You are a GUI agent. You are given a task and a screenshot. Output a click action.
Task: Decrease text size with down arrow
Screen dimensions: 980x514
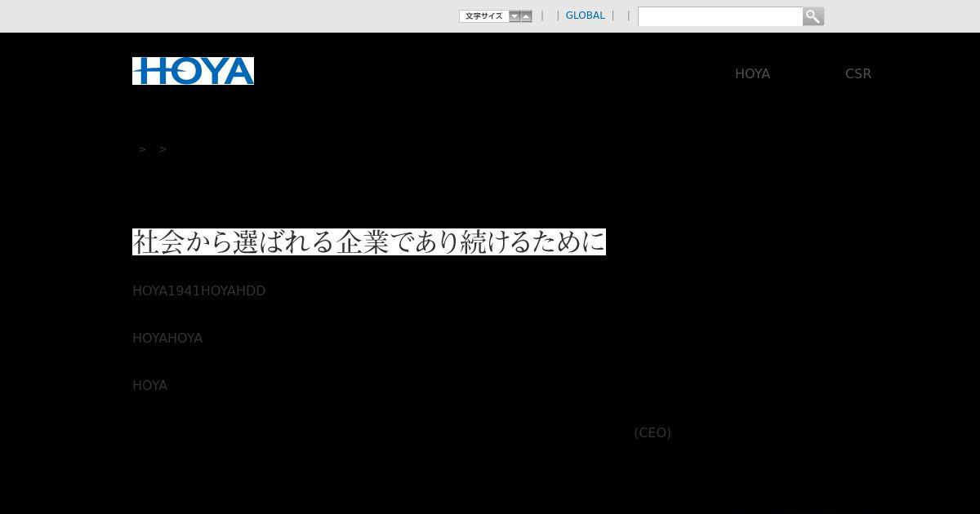pos(514,16)
